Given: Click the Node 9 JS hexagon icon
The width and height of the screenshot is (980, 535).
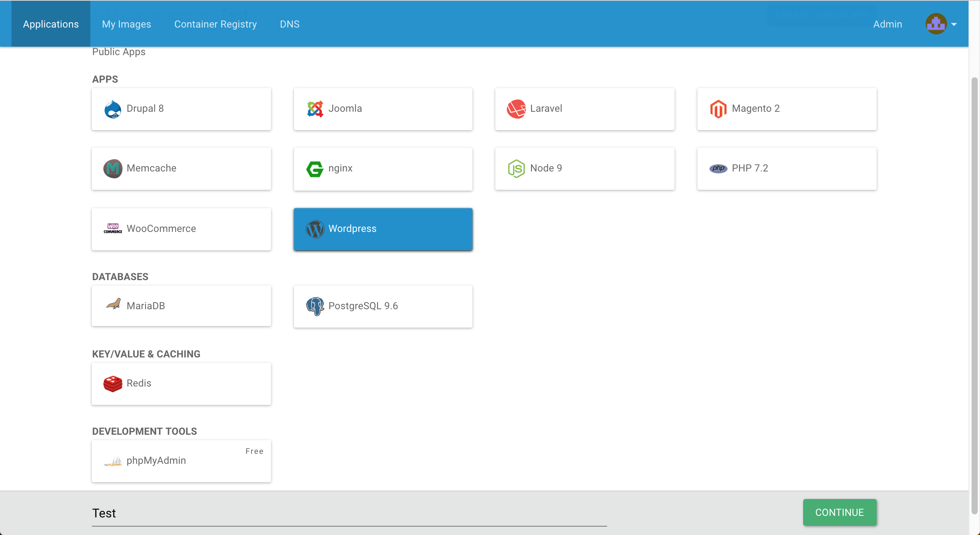Looking at the screenshot, I should (516, 169).
